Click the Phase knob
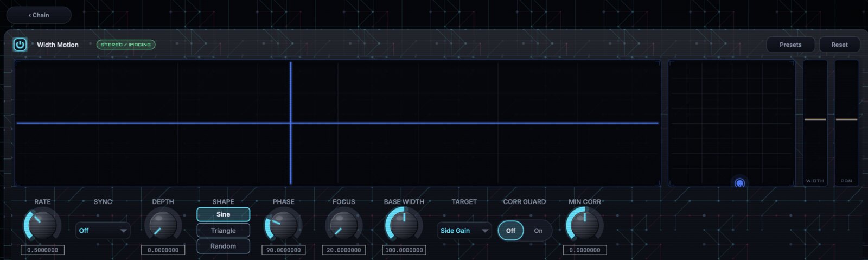 (x=283, y=225)
